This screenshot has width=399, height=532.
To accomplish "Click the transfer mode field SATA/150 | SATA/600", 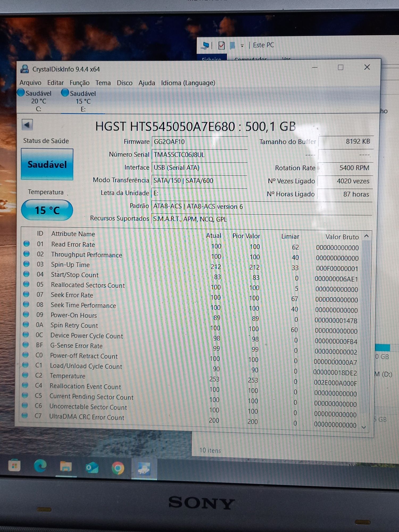I will [x=199, y=180].
